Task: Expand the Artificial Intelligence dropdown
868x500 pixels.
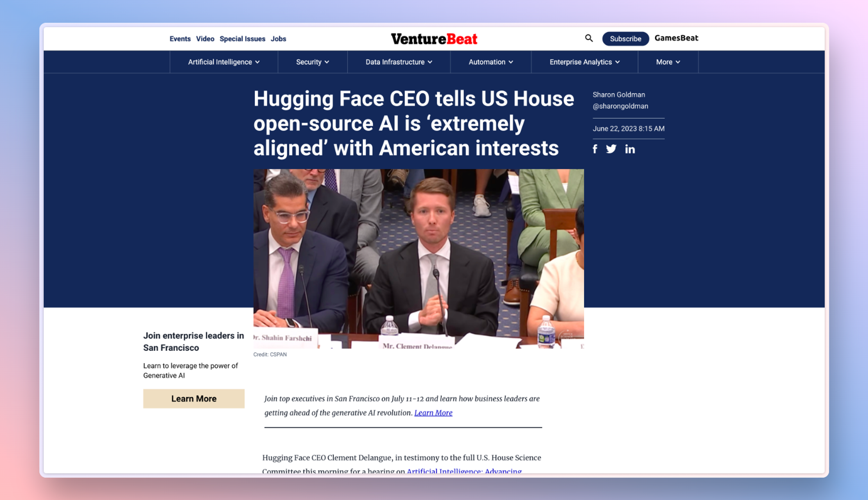Action: coord(224,62)
